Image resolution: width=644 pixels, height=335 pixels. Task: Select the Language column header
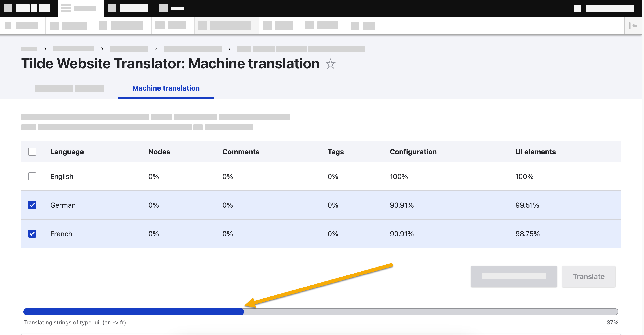pyautogui.click(x=67, y=152)
